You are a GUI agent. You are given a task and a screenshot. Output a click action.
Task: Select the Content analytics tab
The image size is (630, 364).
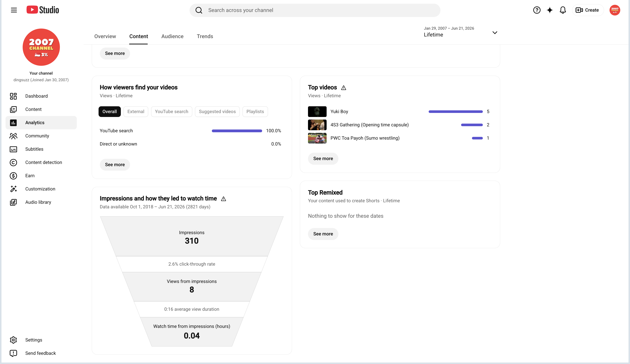click(139, 36)
